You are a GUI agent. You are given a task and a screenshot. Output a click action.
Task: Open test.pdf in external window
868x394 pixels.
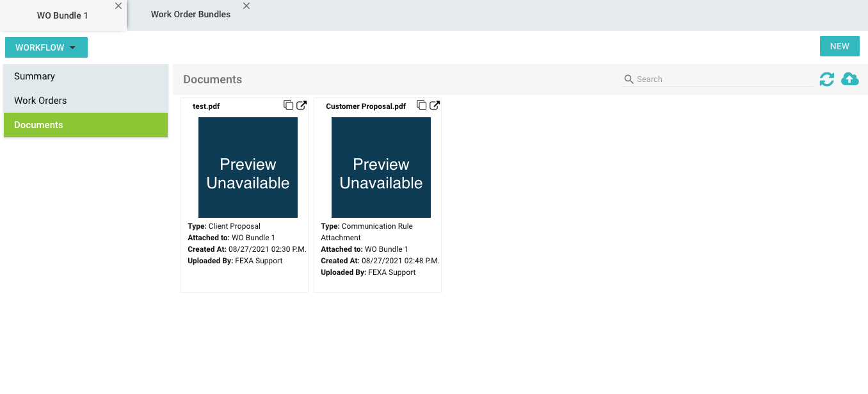coord(301,105)
